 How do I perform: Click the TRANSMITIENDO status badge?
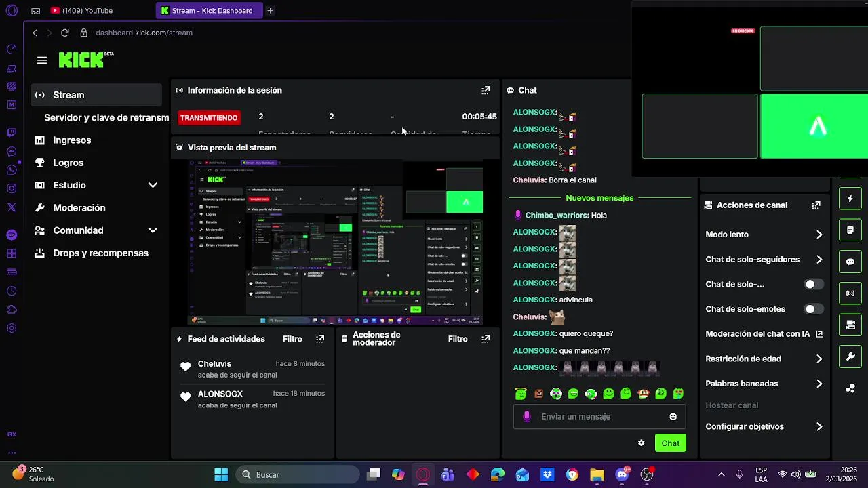click(209, 118)
